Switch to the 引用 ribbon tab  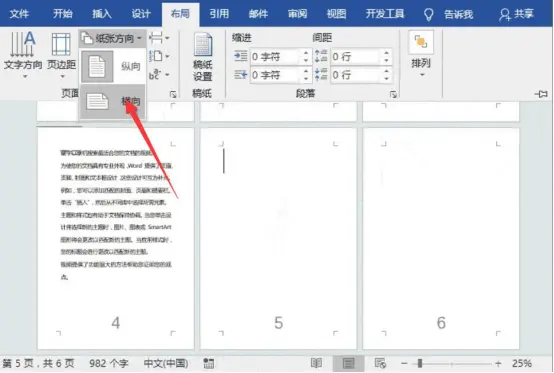pyautogui.click(x=219, y=14)
